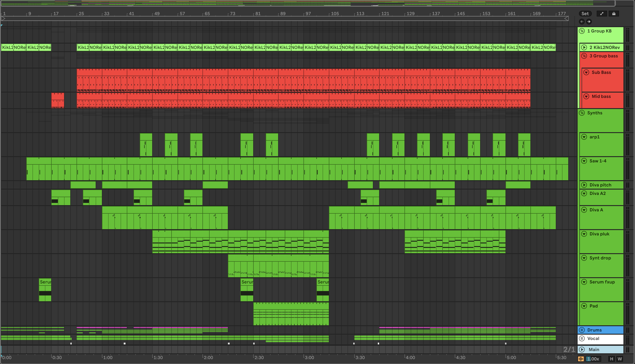The image size is (635, 364).
Task: Fold the arp1 track with its arrow
Action: (584, 137)
